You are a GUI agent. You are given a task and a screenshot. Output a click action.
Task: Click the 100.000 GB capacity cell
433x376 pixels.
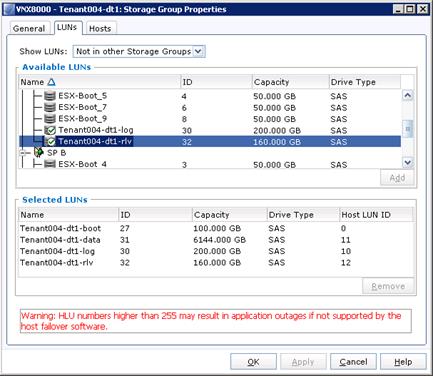pyautogui.click(x=217, y=228)
